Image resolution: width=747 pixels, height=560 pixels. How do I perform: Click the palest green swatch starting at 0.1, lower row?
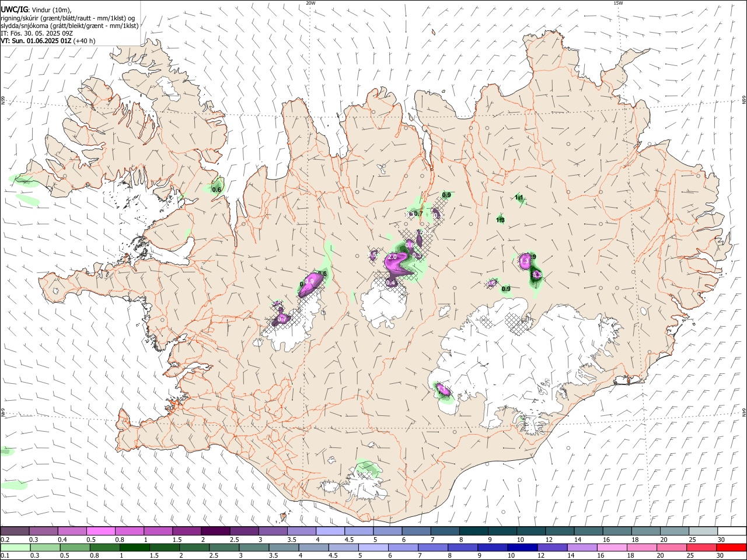click(15, 548)
